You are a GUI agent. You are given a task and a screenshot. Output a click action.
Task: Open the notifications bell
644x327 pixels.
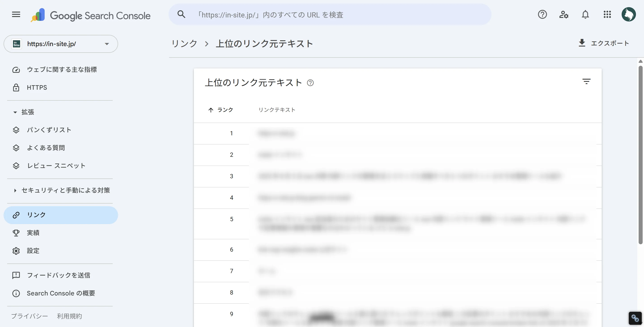[585, 15]
